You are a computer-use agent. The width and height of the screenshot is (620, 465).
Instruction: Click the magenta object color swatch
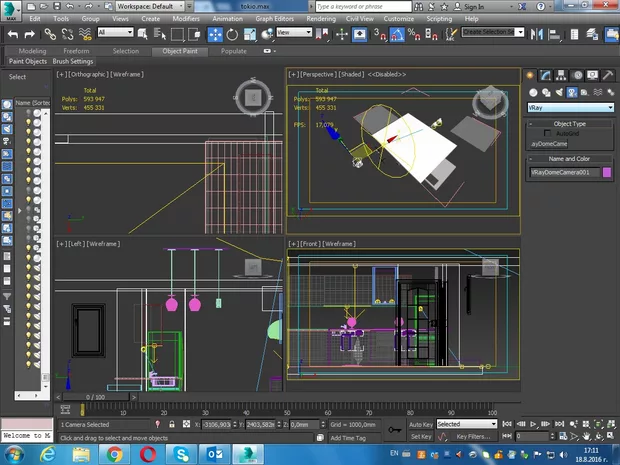tap(607, 172)
